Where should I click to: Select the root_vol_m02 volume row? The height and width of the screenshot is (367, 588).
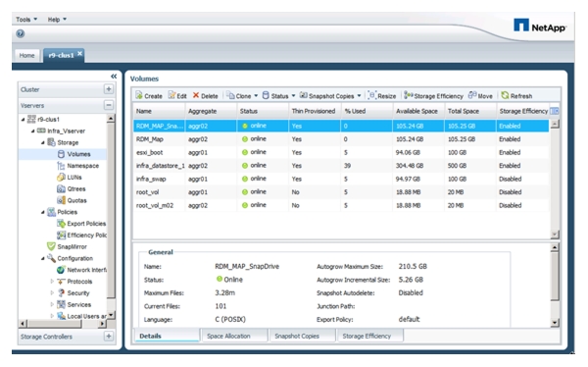click(x=341, y=205)
